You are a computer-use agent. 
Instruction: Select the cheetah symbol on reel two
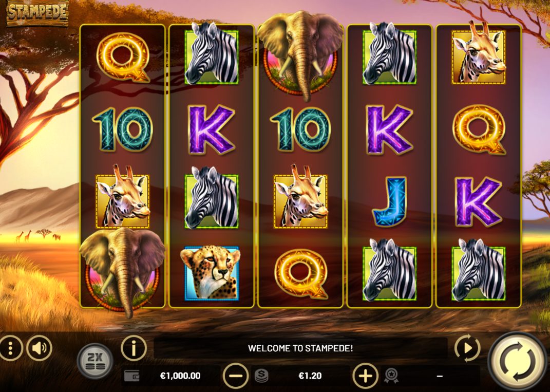(211, 272)
